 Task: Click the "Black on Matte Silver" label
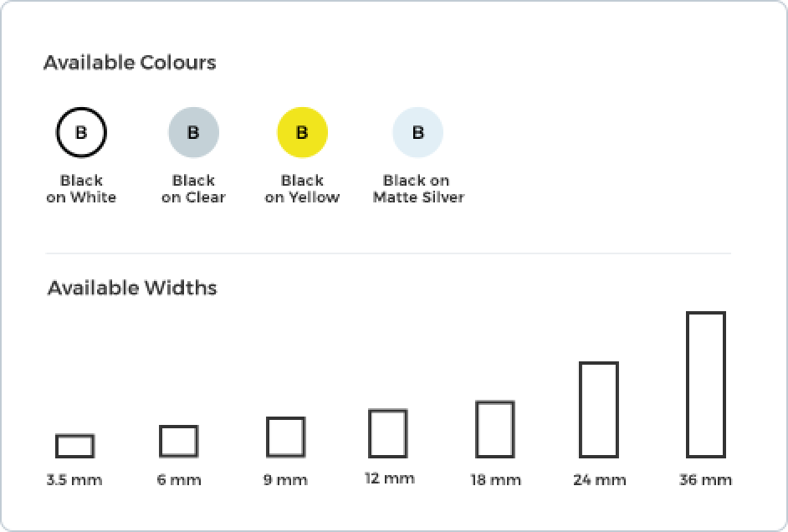[417, 189]
